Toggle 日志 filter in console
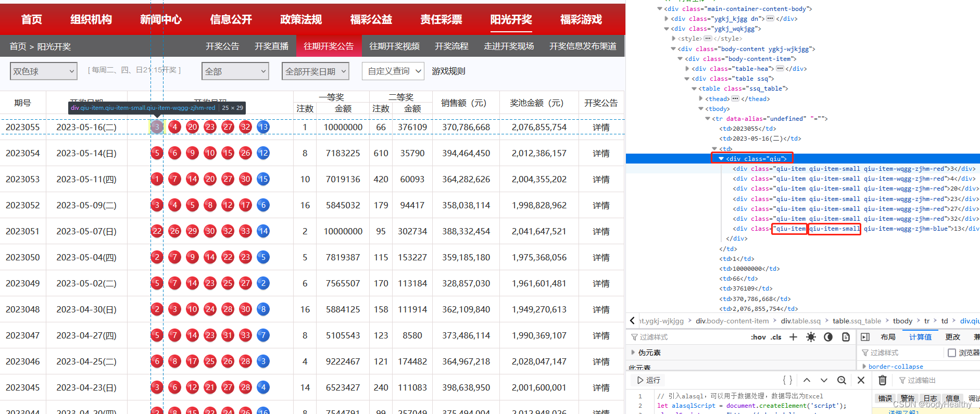The image size is (980, 414). [930, 398]
